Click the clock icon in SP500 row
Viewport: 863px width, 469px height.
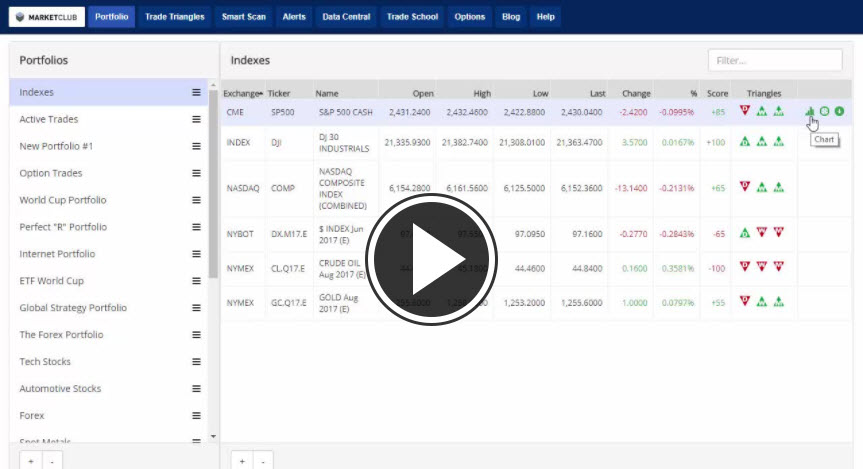[x=824, y=111]
